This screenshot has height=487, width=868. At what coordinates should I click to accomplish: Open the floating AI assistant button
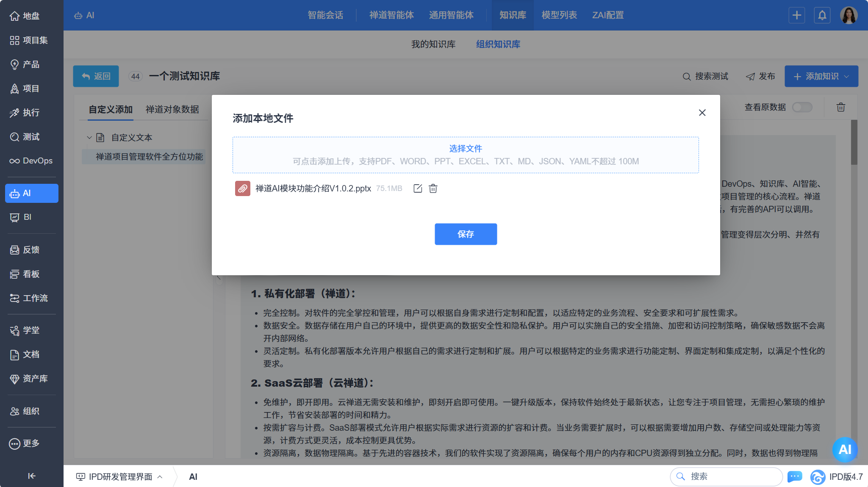845,449
